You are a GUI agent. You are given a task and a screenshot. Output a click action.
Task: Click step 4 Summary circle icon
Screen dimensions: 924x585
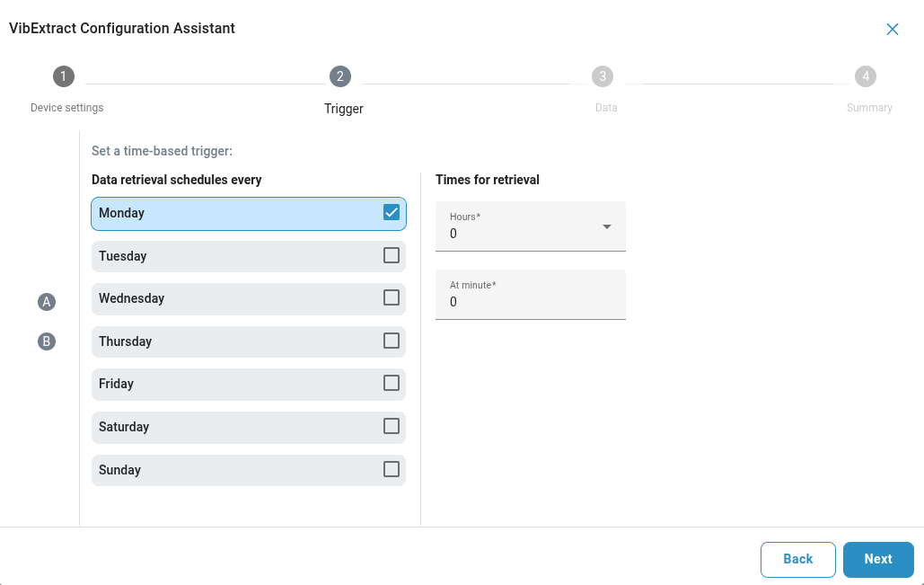click(866, 76)
